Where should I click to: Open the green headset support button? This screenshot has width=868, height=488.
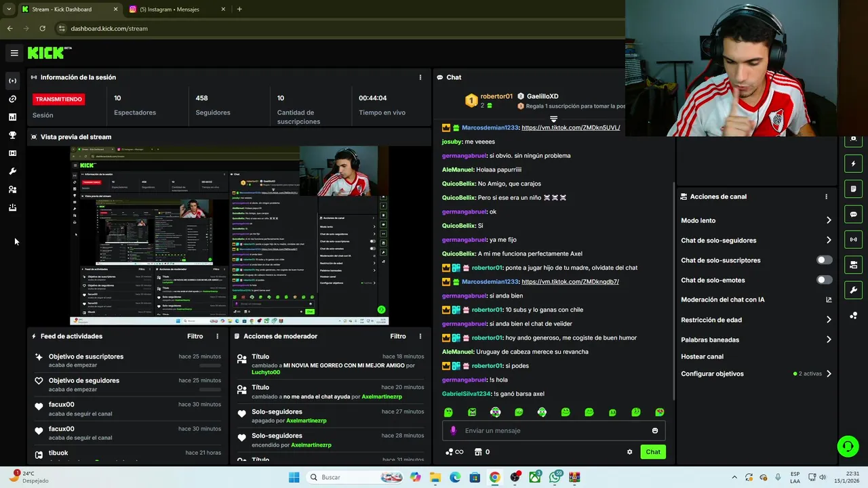pos(848,446)
